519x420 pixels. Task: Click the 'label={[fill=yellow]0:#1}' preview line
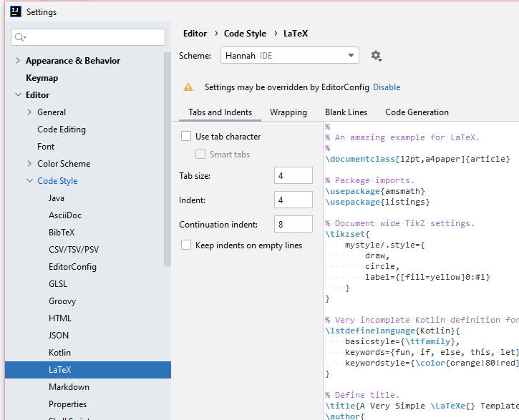(x=427, y=277)
